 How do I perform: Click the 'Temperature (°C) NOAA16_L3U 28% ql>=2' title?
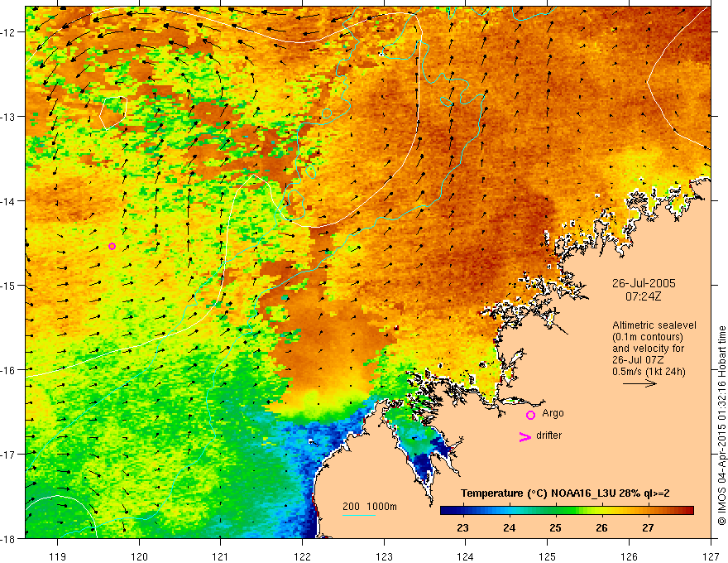point(565,493)
